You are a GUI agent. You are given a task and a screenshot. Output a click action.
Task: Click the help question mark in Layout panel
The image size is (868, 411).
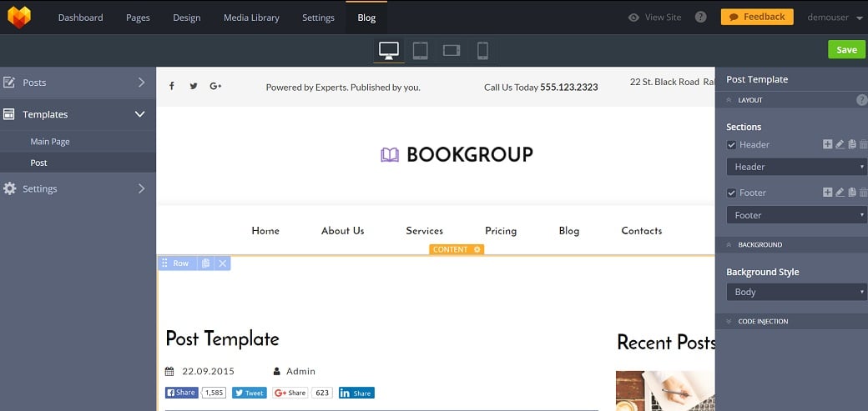[861, 100]
